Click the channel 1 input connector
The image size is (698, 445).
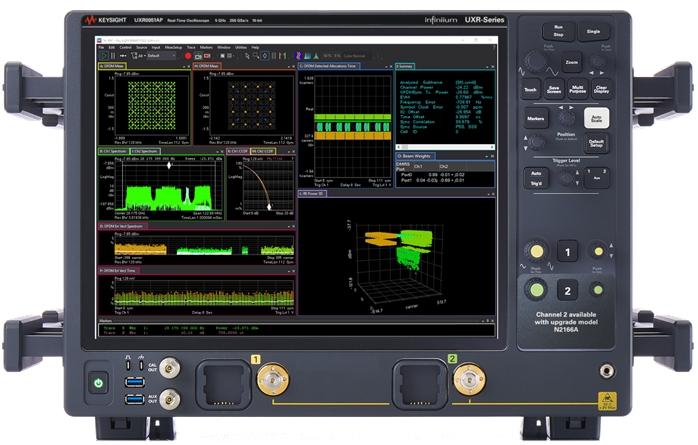[x=273, y=380]
